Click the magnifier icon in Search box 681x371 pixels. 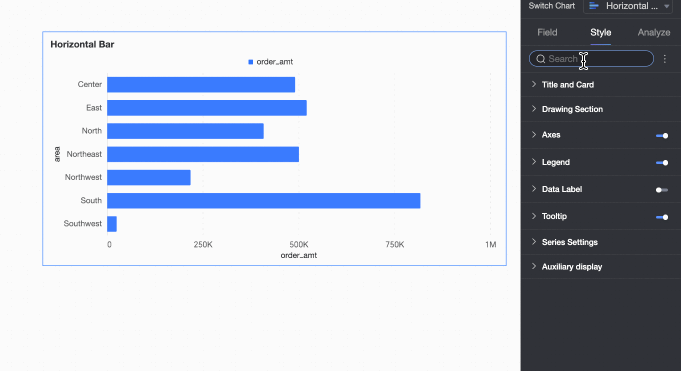pos(540,59)
